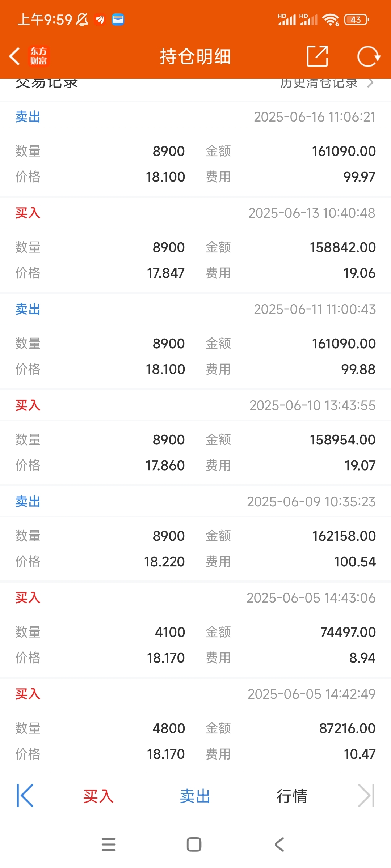The image size is (391, 868).
Task: Open the 历史清仓记录 link
Action: pos(319,83)
